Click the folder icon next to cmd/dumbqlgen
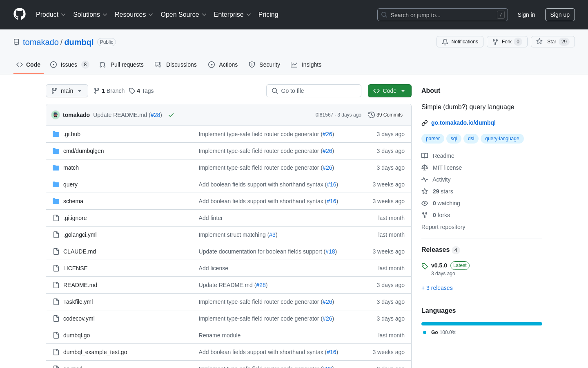 tap(56, 151)
